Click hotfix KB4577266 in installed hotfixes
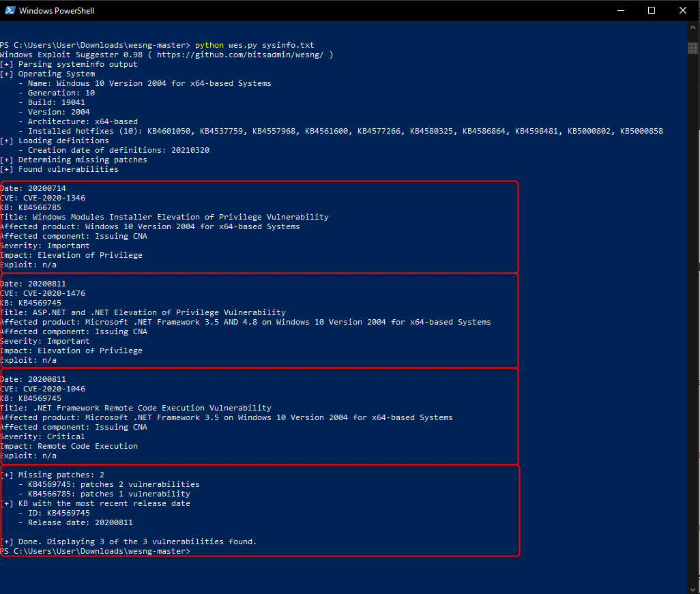 [379, 131]
